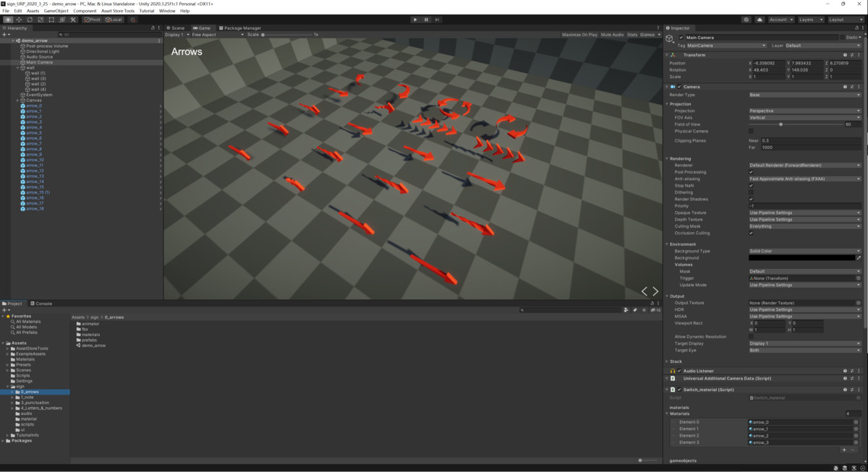Screen dimensions: 868x472
Task: Click search by type icon in Project
Action: 626,310
